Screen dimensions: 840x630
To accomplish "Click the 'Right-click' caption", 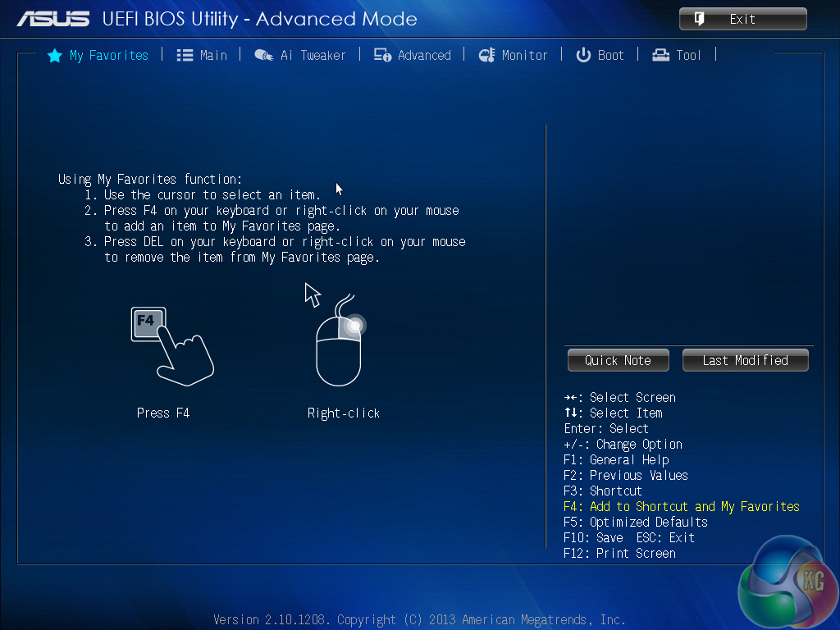I will click(344, 413).
